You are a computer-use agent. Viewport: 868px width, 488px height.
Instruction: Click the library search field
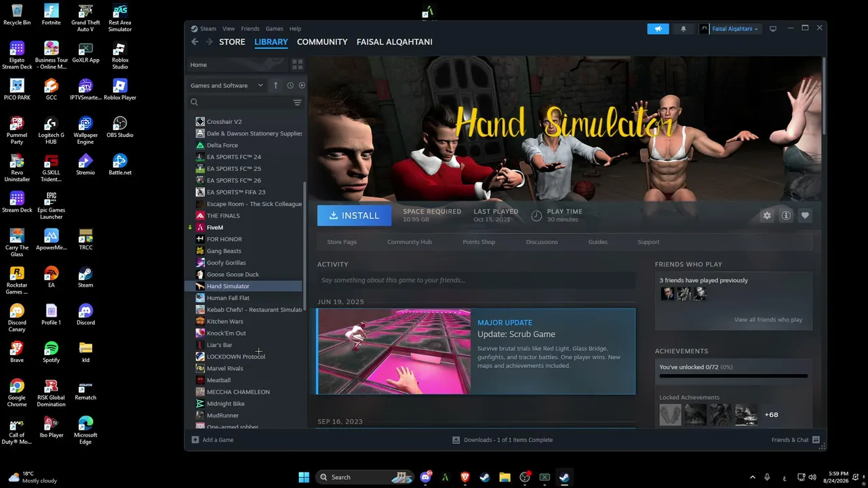coord(240,102)
